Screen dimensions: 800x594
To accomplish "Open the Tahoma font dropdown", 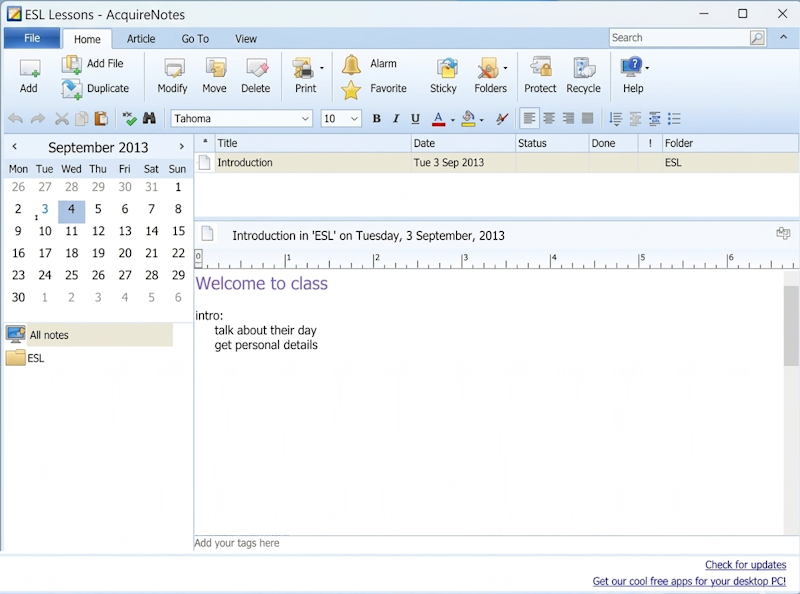I will click(x=306, y=119).
